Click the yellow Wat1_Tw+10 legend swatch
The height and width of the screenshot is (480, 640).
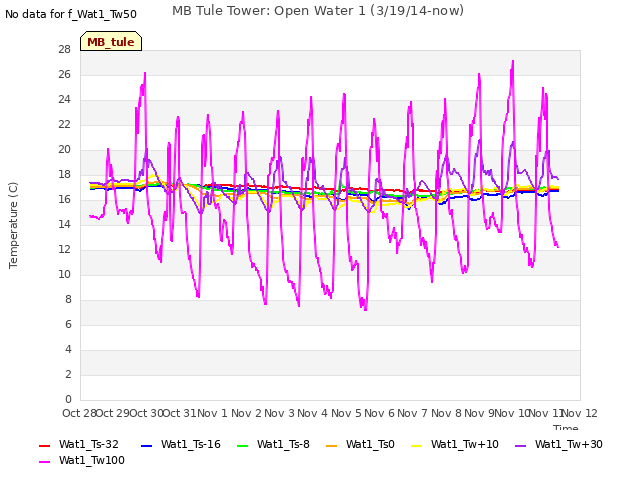pos(416,445)
